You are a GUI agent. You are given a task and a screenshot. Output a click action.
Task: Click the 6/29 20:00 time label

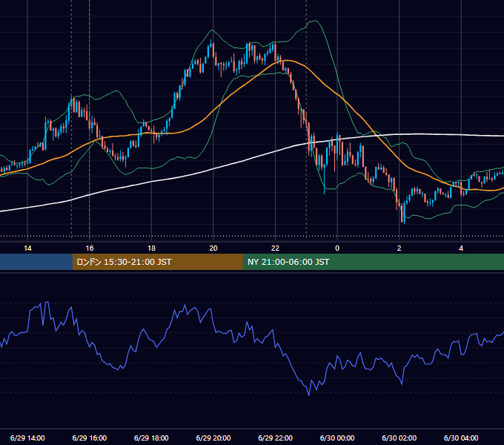click(x=213, y=438)
